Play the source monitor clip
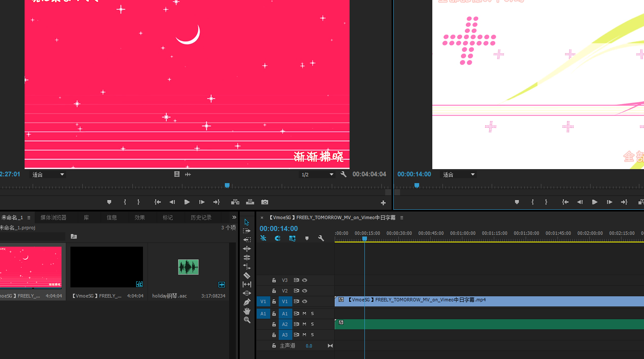 tap(187, 202)
